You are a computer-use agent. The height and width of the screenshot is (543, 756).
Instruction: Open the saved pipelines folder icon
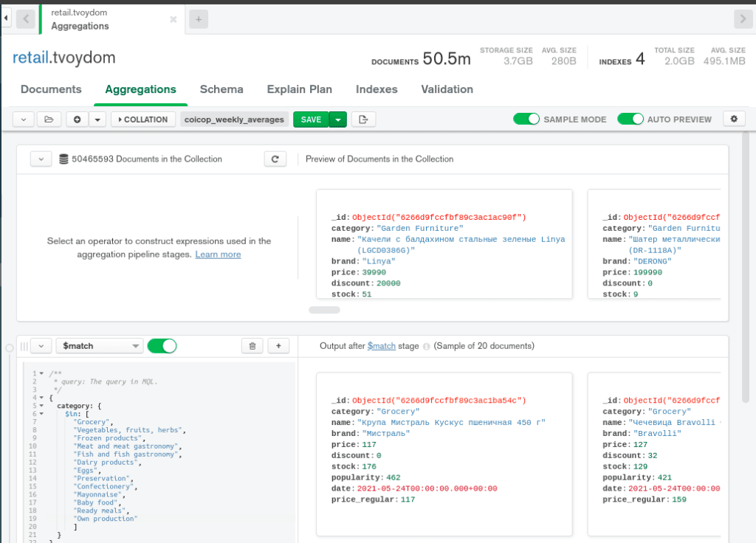click(x=49, y=119)
